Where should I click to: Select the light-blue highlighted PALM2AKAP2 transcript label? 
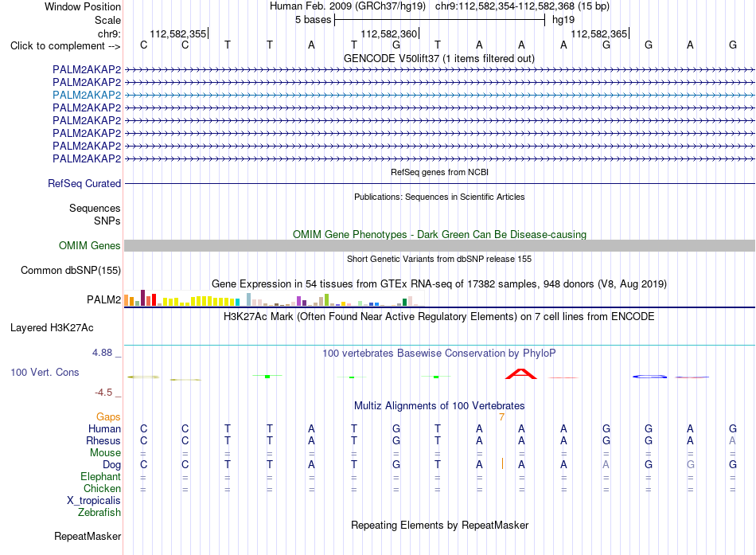coord(87,95)
